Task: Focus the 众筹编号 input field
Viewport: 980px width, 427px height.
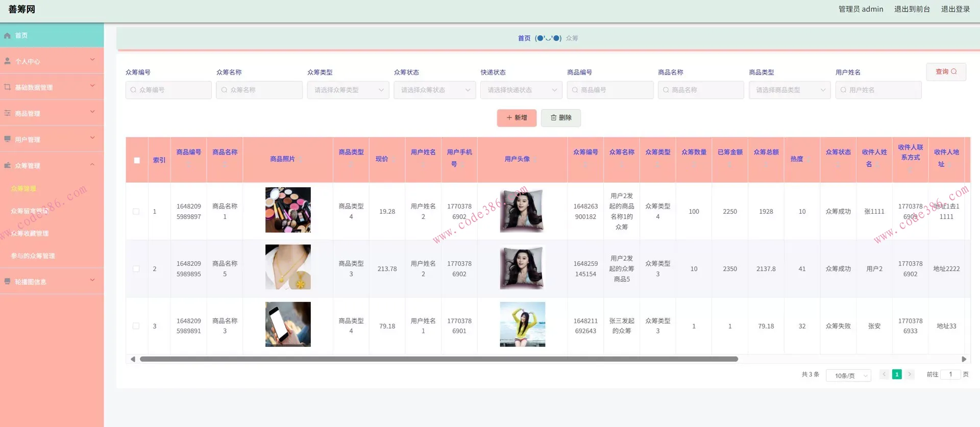Action: tap(168, 90)
